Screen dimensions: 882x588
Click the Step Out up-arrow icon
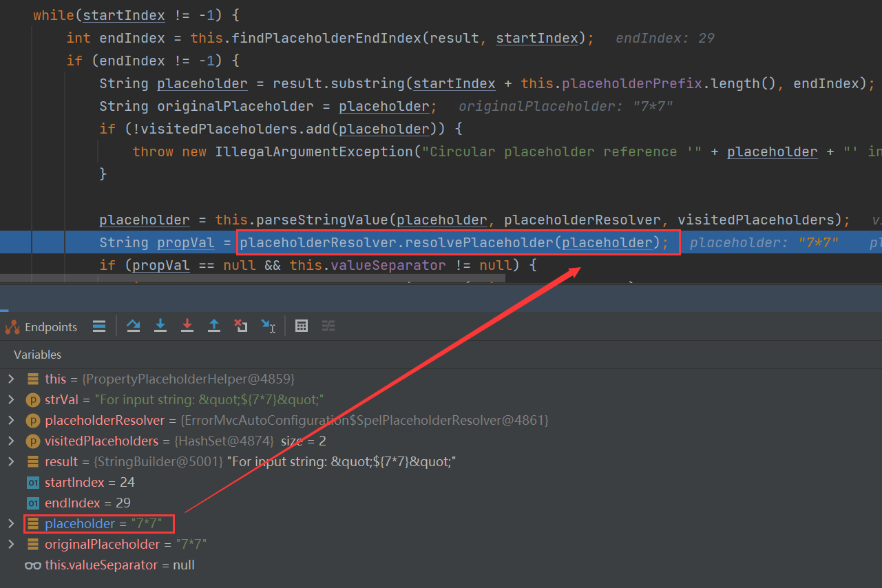pos(213,326)
